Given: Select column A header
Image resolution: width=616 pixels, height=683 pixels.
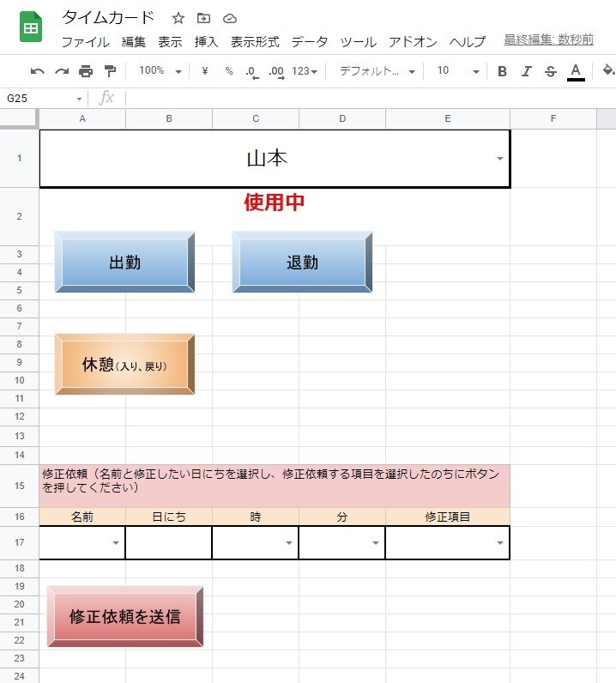Looking at the screenshot, I should [x=82, y=118].
